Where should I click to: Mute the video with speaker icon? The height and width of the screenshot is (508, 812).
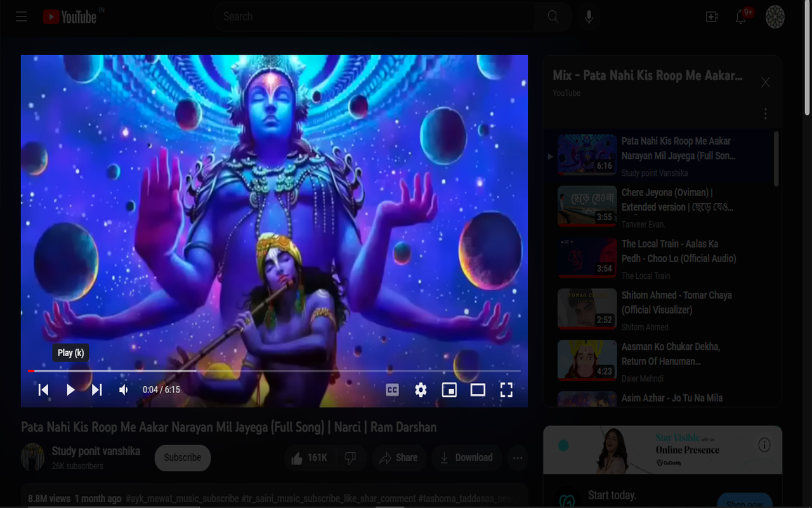click(124, 390)
